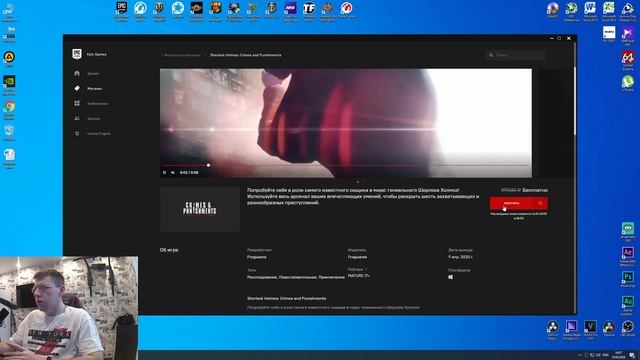Click the Crimes & Punishments logo thumbnail
This screenshot has height=360, width=640.
(x=200, y=209)
